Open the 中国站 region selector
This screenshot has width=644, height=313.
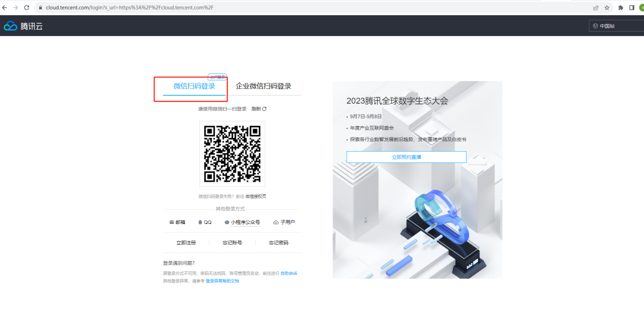click(617, 26)
